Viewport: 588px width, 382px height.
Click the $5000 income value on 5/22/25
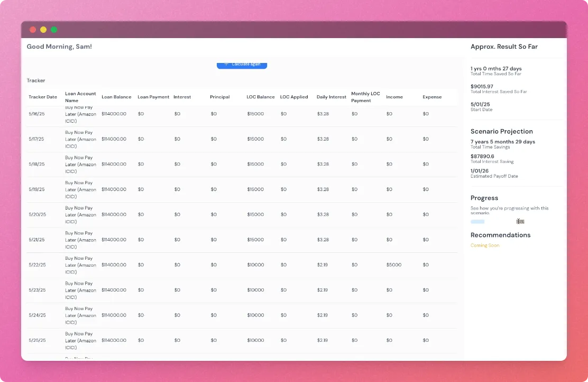(394, 265)
